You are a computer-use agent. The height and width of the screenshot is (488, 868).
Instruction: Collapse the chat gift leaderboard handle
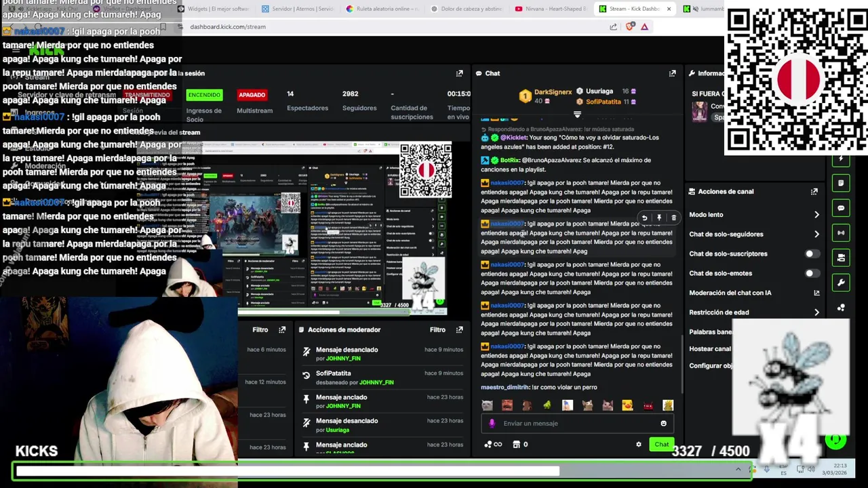pos(577,115)
